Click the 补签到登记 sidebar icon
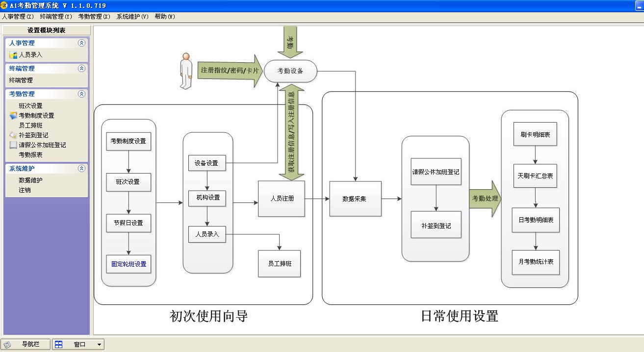 coord(13,135)
